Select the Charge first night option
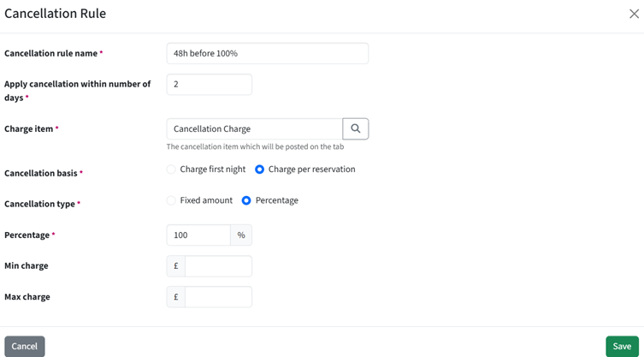 (171, 170)
